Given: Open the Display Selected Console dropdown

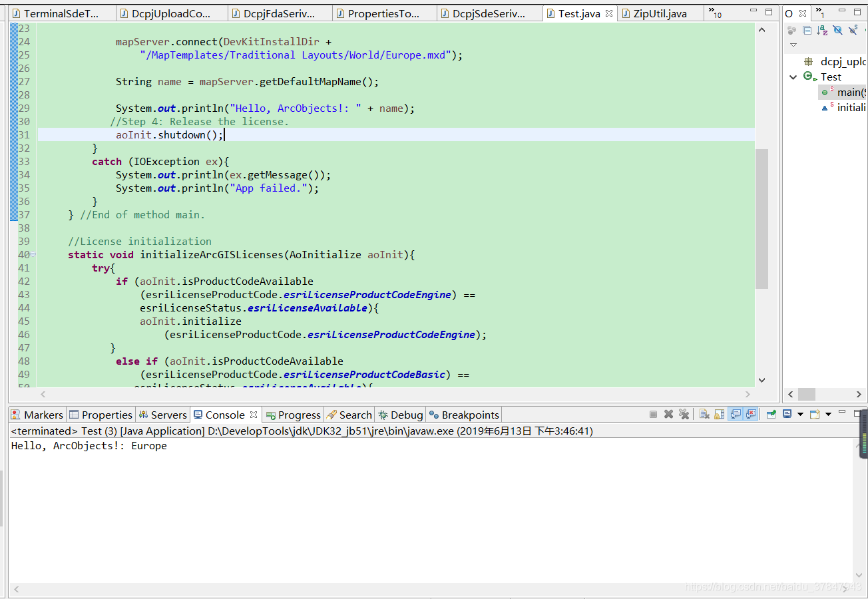Looking at the screenshot, I should (800, 414).
